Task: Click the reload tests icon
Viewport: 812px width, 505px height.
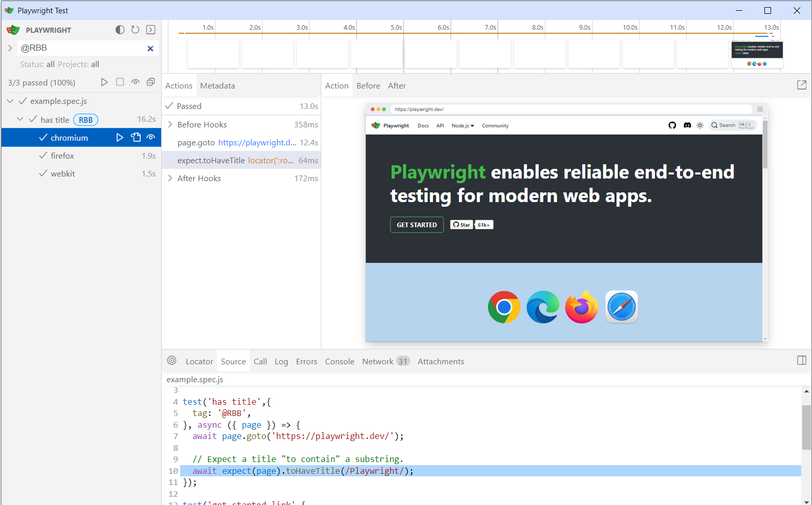Action: [135, 30]
